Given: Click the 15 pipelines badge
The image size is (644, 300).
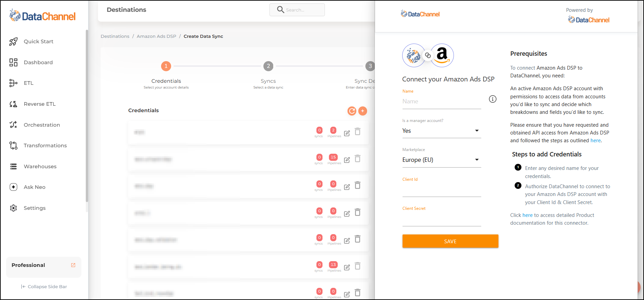Looking at the screenshot, I should (333, 157).
